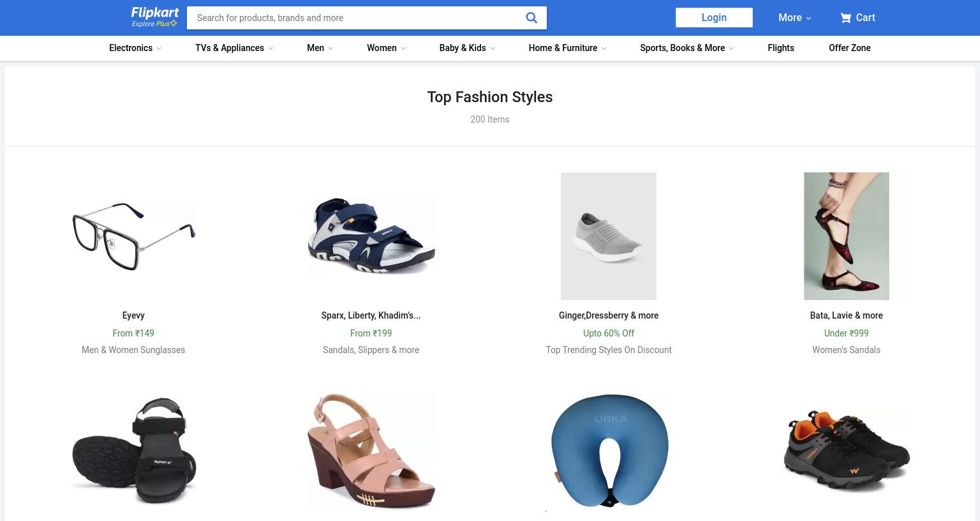Open the navy Sparx sandal image

(371, 236)
